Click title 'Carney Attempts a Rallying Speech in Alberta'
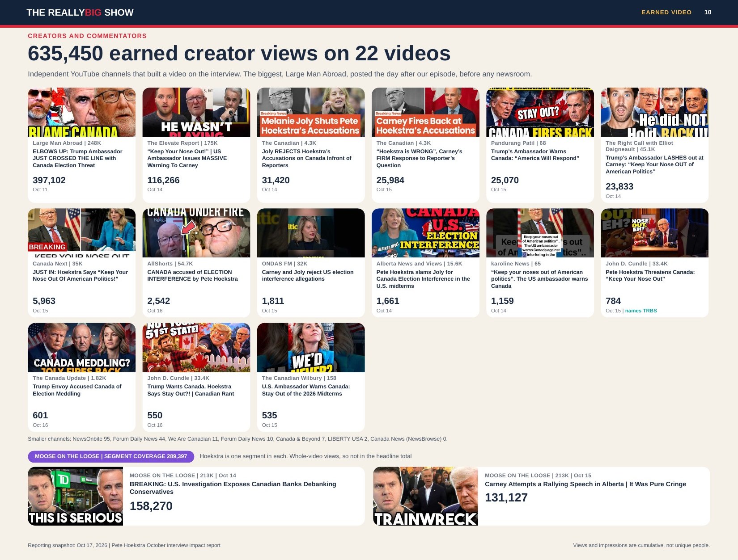The height and width of the screenshot is (560, 738). click(585, 484)
